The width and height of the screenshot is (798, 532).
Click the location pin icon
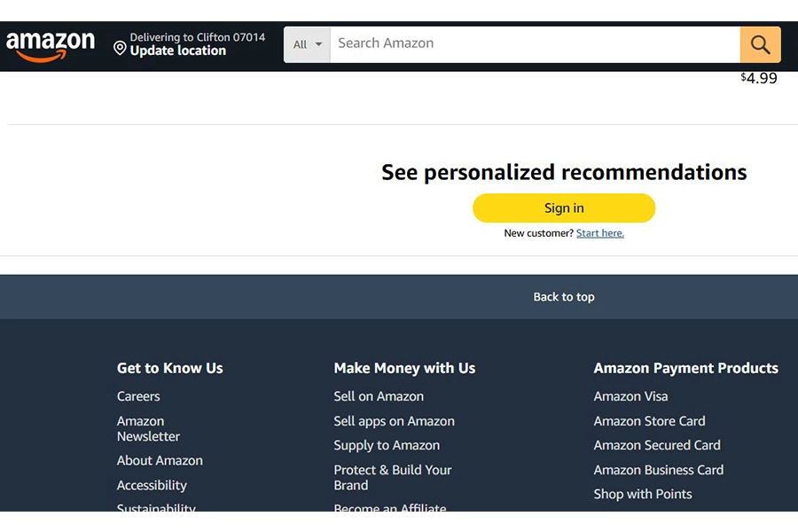[120, 48]
